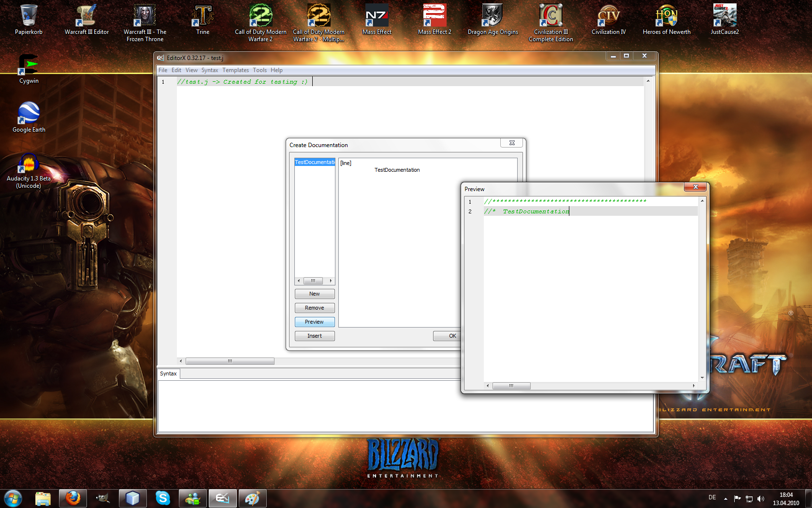Select Audacity 1.3 Beta shortcut
812x508 pixels.
(29, 170)
